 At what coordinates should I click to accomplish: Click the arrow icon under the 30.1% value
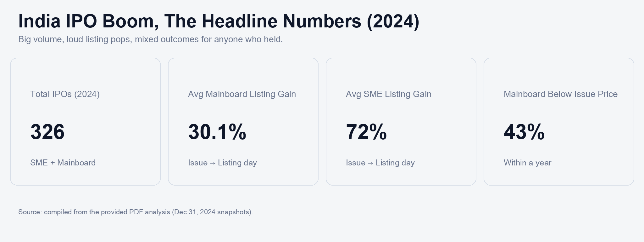tap(213, 163)
